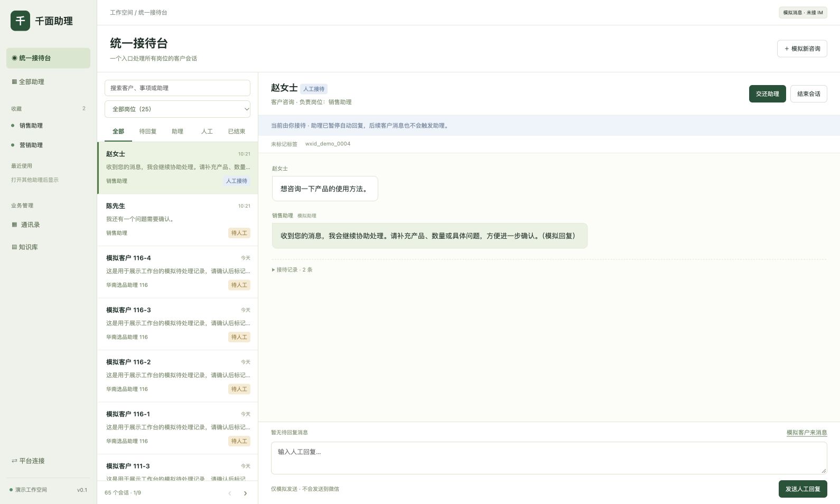This screenshot has width=840, height=504.
Task: Click the 搜索客户、事项或助理 search field
Action: pyautogui.click(x=178, y=88)
